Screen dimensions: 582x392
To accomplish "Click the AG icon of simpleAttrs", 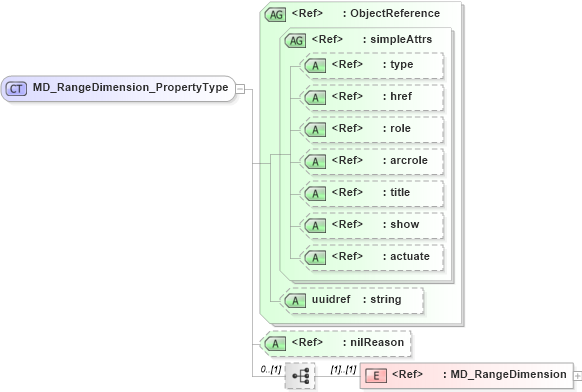I will click(295, 40).
